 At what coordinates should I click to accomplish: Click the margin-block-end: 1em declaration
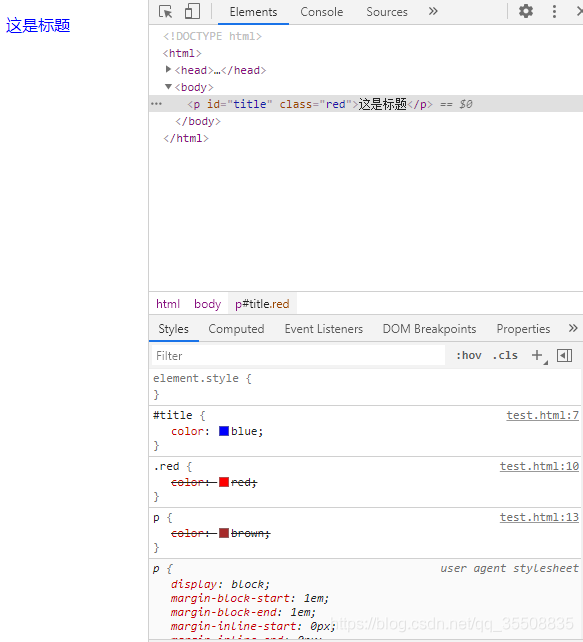(x=243, y=612)
